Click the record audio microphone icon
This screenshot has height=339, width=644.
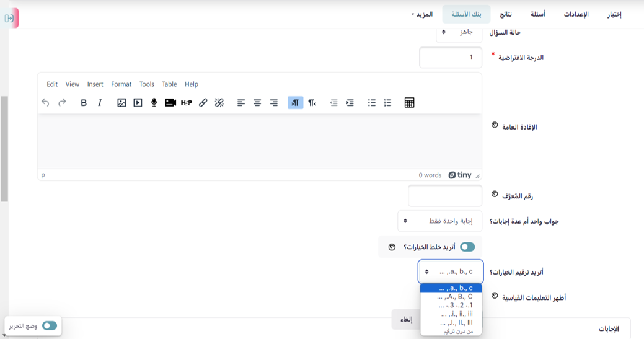[154, 103]
